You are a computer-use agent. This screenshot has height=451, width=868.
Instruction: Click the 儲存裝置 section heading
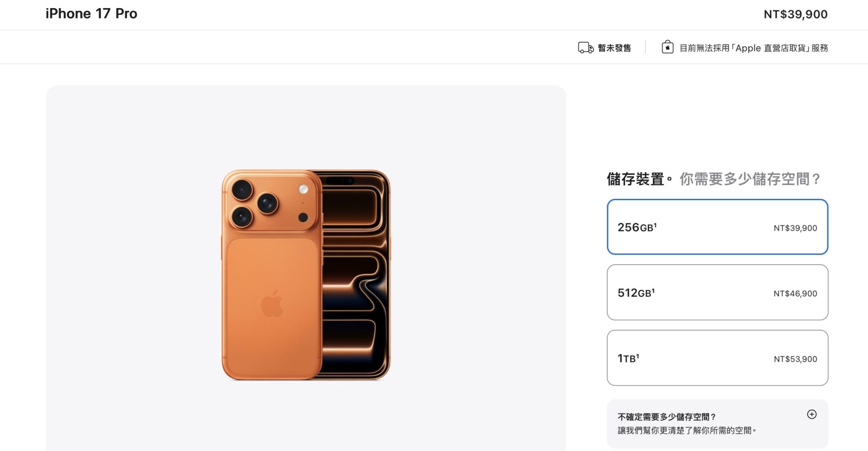[x=635, y=179]
